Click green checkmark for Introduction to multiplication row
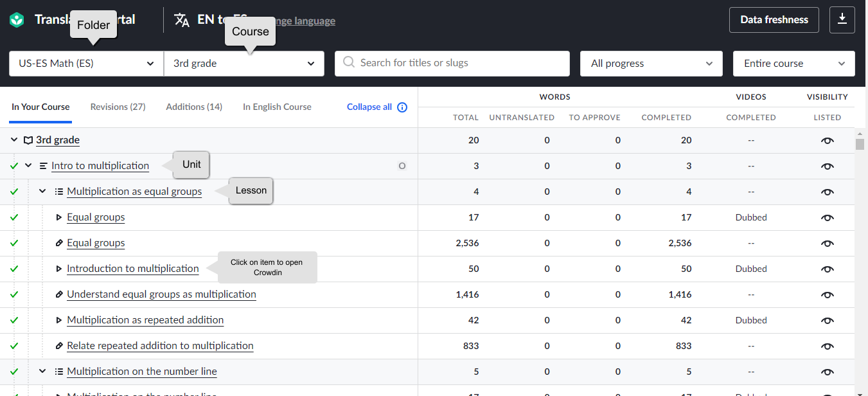868x396 pixels. click(x=14, y=269)
